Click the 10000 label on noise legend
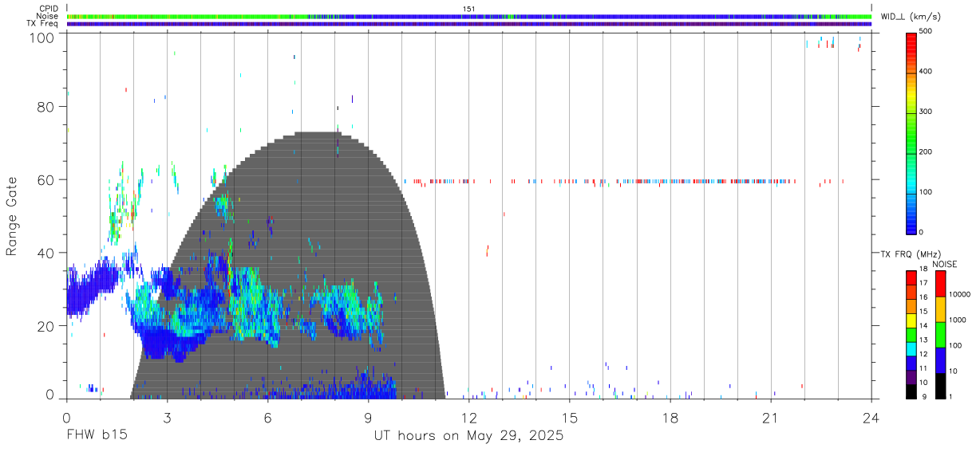Viewport: 980px width, 452px height. tap(959, 293)
